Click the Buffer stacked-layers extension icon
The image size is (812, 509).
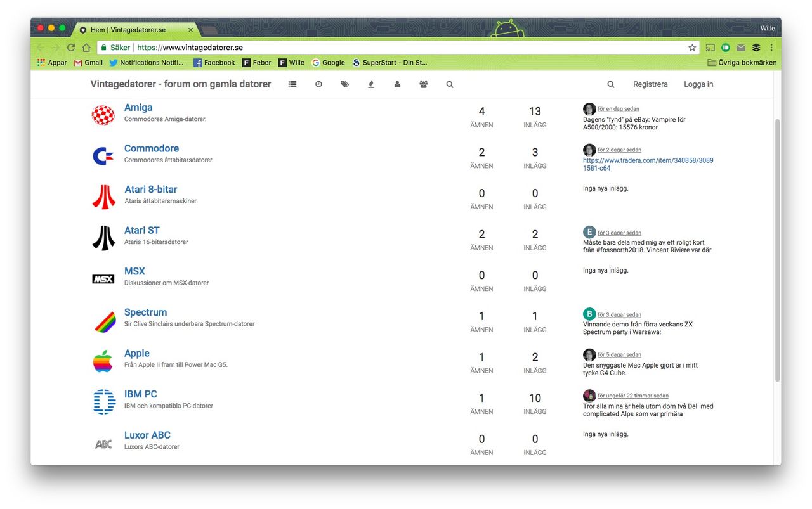[756, 48]
